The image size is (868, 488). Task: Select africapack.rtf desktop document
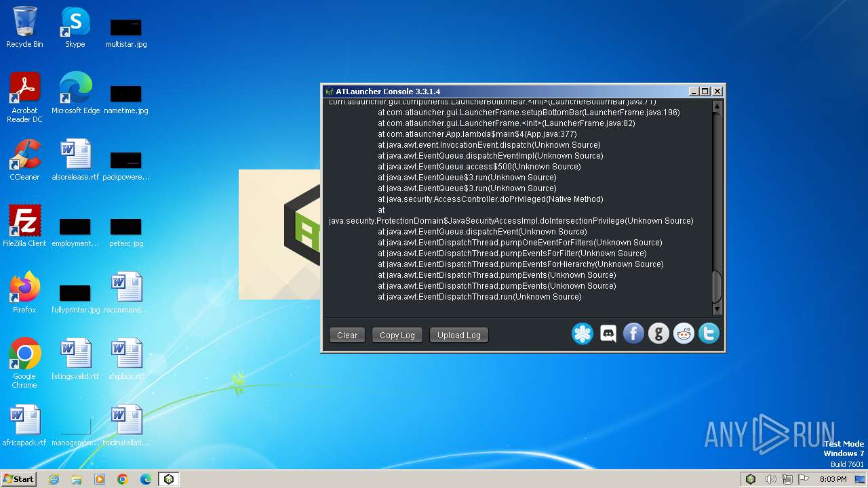click(24, 426)
